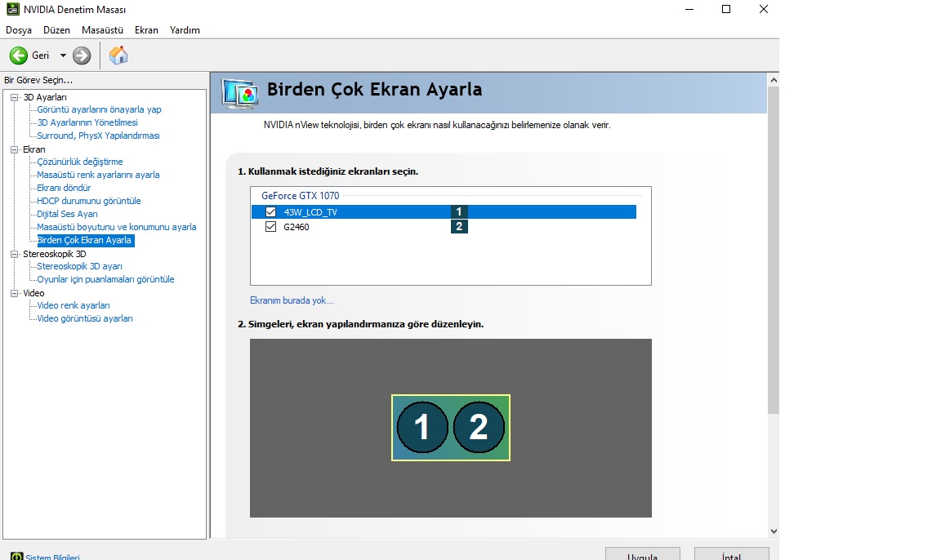Image resolution: width=941 pixels, height=560 pixels.
Task: Open 'Video renk ayarları' task
Action: [x=74, y=306]
